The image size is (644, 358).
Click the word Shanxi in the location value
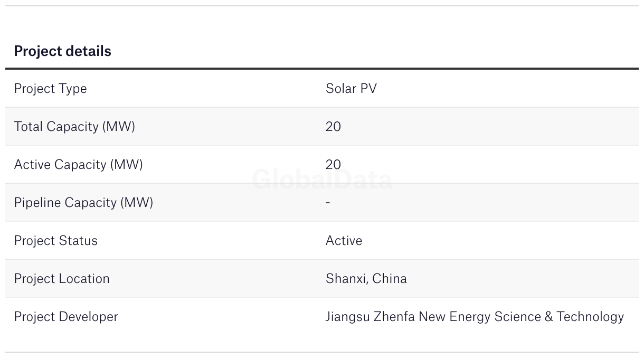coord(346,279)
